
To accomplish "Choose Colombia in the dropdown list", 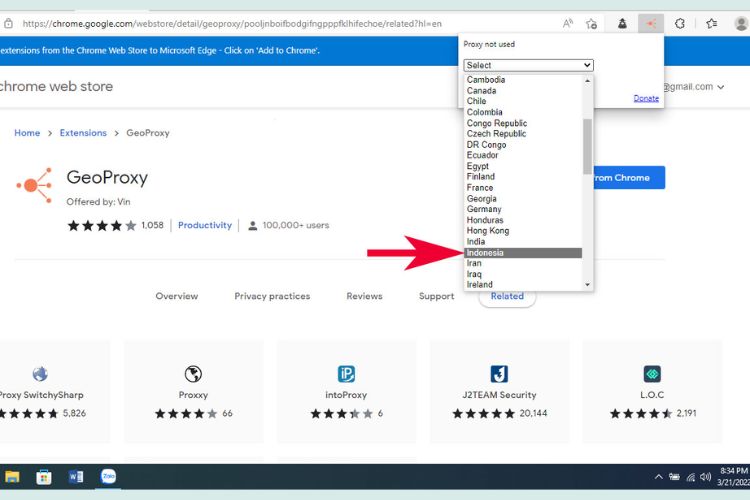I will [523, 112].
